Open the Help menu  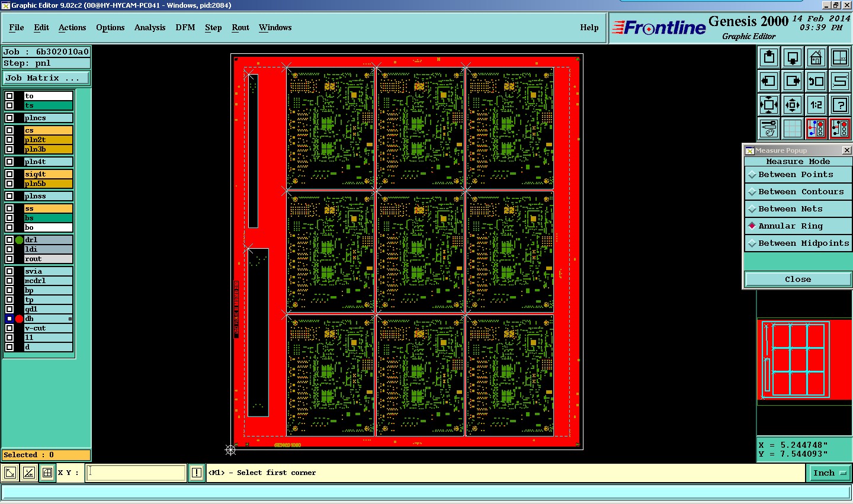point(589,27)
